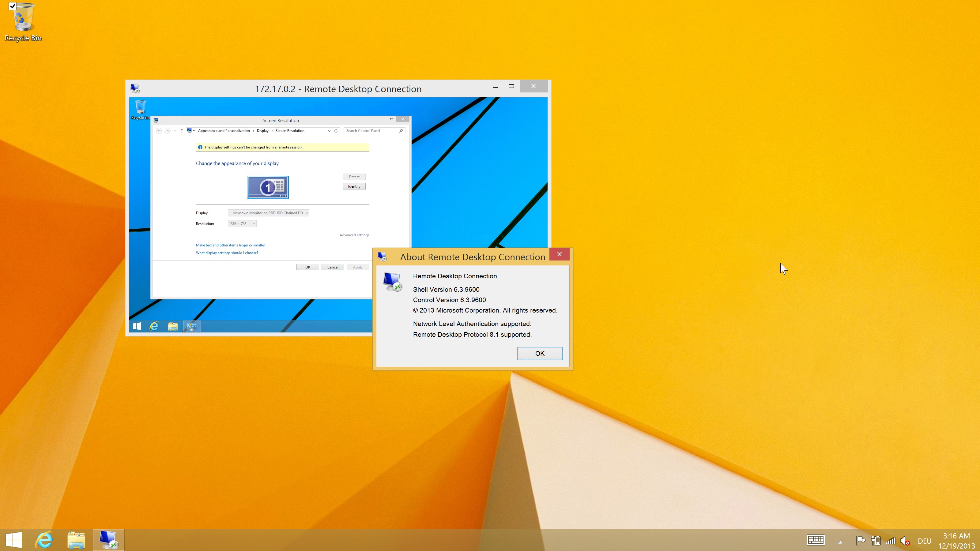Open Advanced settings link
The height and width of the screenshot is (551, 980).
(354, 235)
